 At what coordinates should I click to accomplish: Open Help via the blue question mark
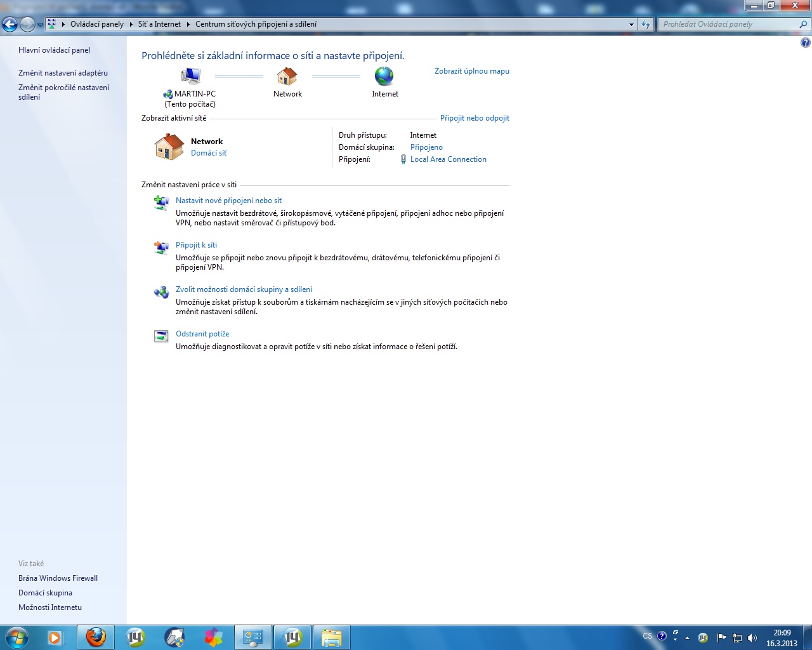coord(806,43)
